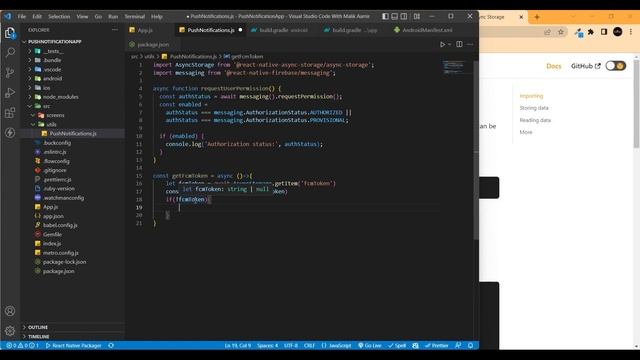Open the Extensions view
Image resolution: width=640 pixels, height=360 pixels.
pos(10,113)
